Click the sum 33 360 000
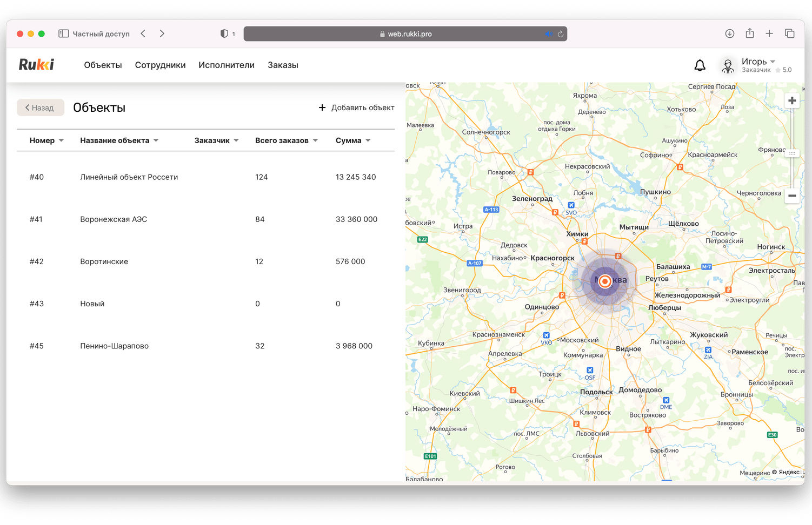812x525 pixels. pos(356,219)
